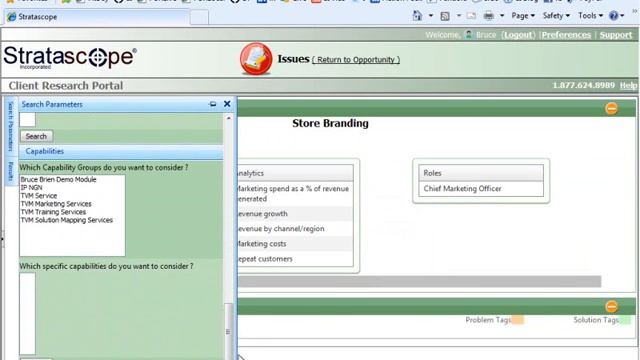
Task: Select TVM Training Services capability group
Action: [53, 212]
